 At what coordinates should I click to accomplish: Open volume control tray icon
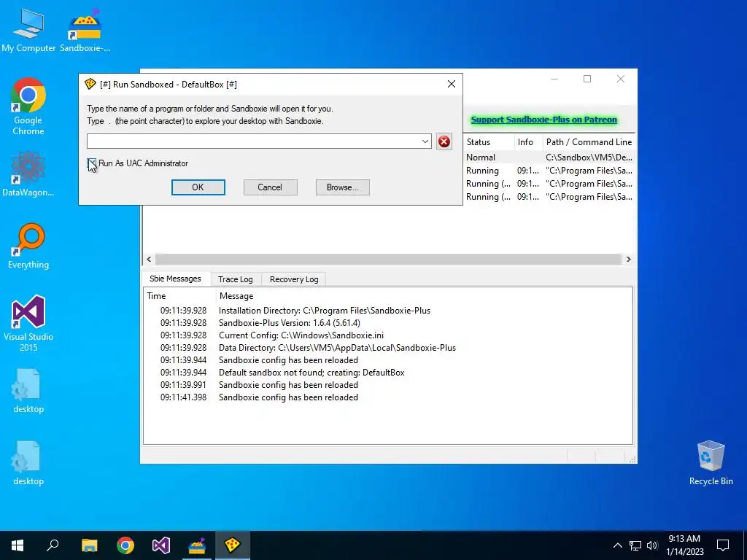[x=652, y=545]
